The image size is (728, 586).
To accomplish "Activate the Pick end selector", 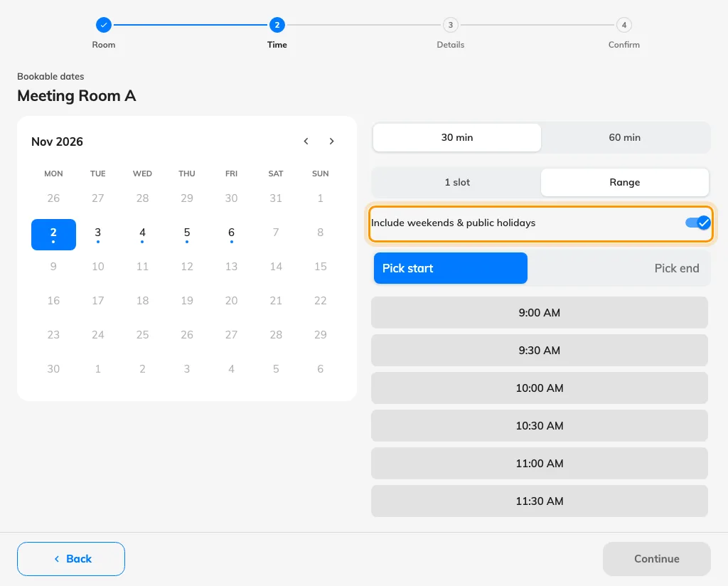I will [677, 268].
